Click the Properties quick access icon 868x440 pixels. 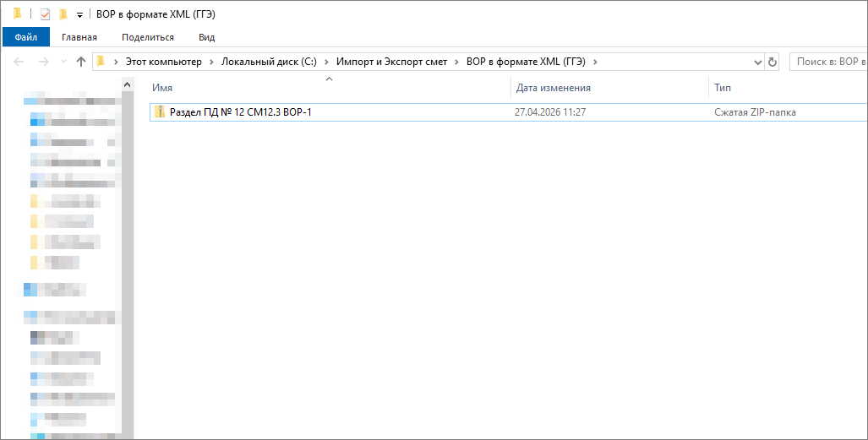click(45, 14)
